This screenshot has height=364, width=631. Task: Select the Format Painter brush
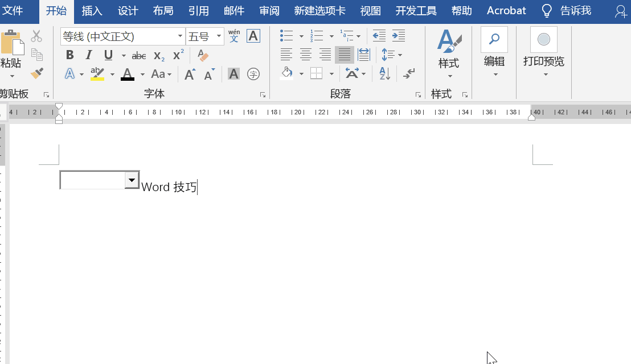(36, 73)
